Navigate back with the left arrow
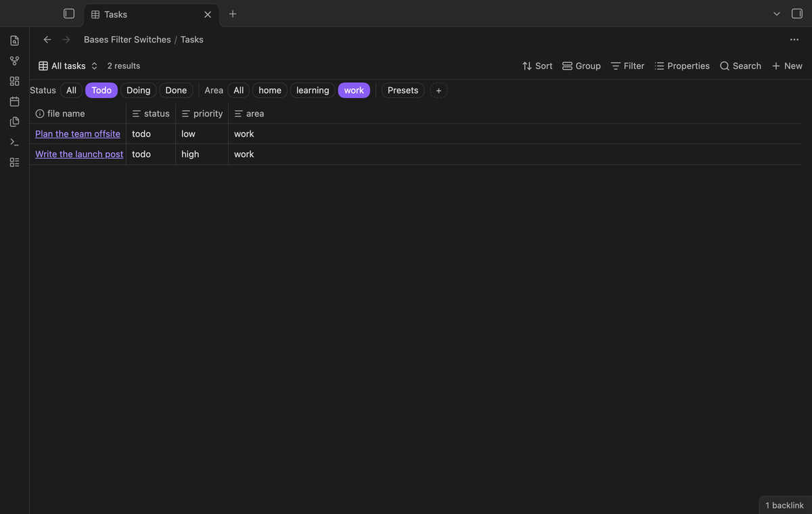The height and width of the screenshot is (514, 812). (47, 39)
